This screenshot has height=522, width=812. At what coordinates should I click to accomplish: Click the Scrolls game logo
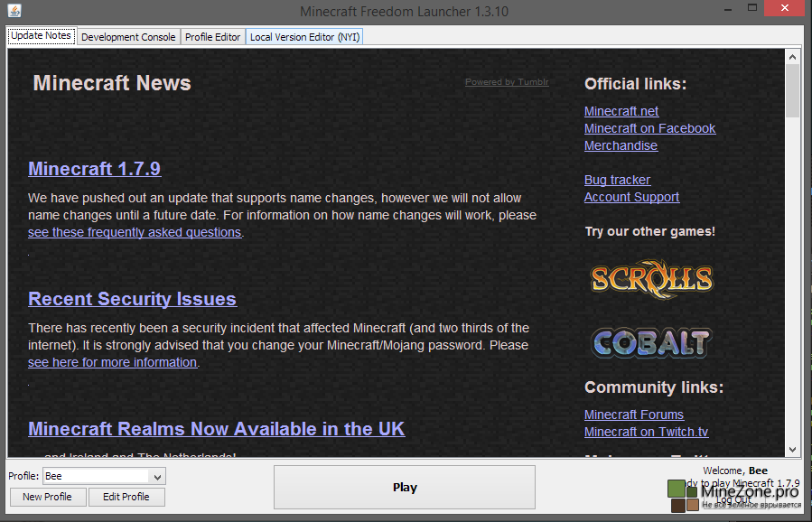651,278
